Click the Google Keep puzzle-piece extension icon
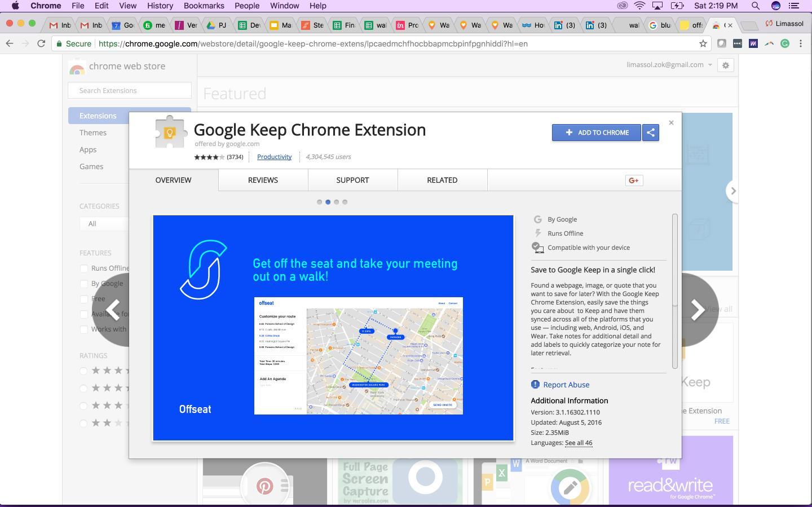Image resolution: width=812 pixels, height=507 pixels. coord(171,131)
